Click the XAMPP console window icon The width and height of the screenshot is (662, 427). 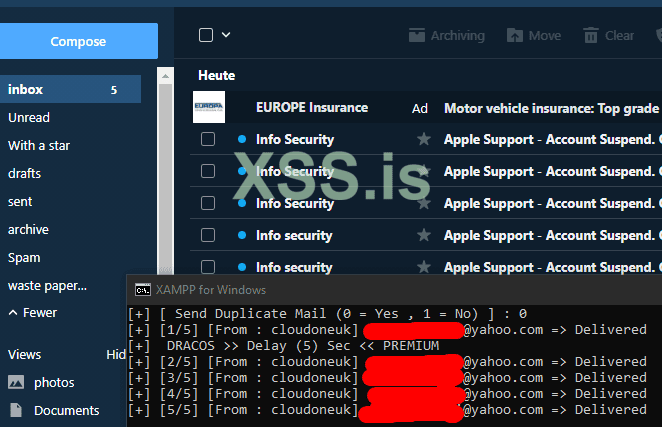click(143, 290)
